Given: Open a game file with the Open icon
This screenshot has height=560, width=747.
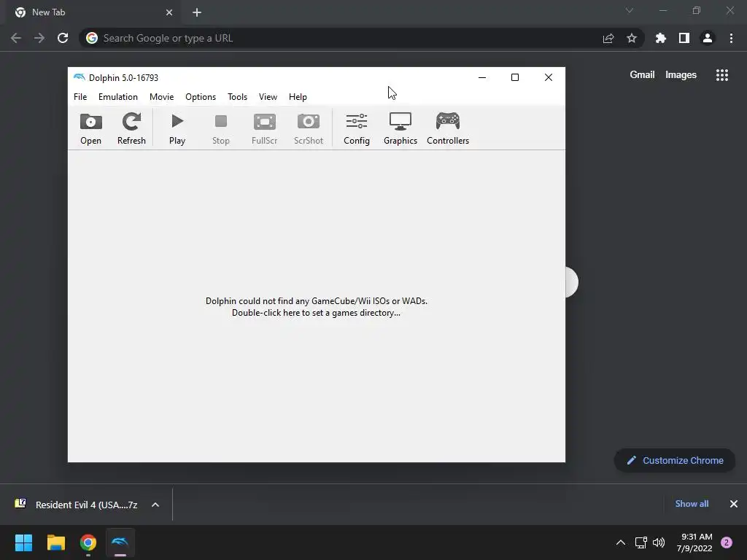Looking at the screenshot, I should (x=90, y=128).
